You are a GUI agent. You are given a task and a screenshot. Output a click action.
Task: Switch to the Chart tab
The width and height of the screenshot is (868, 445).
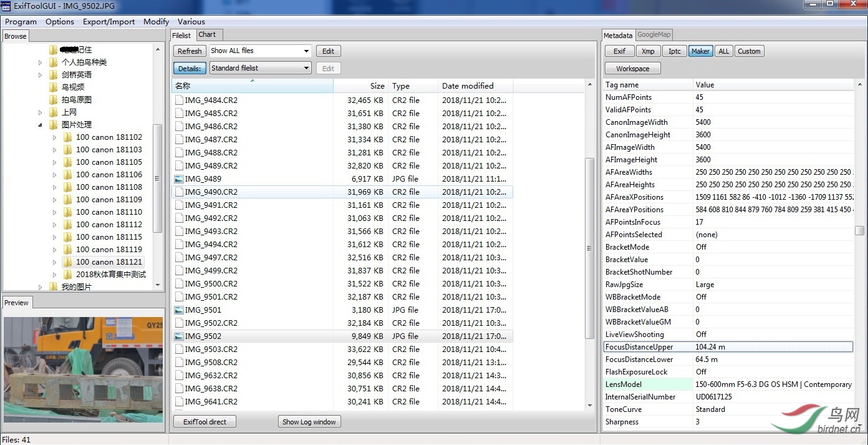pyautogui.click(x=207, y=35)
